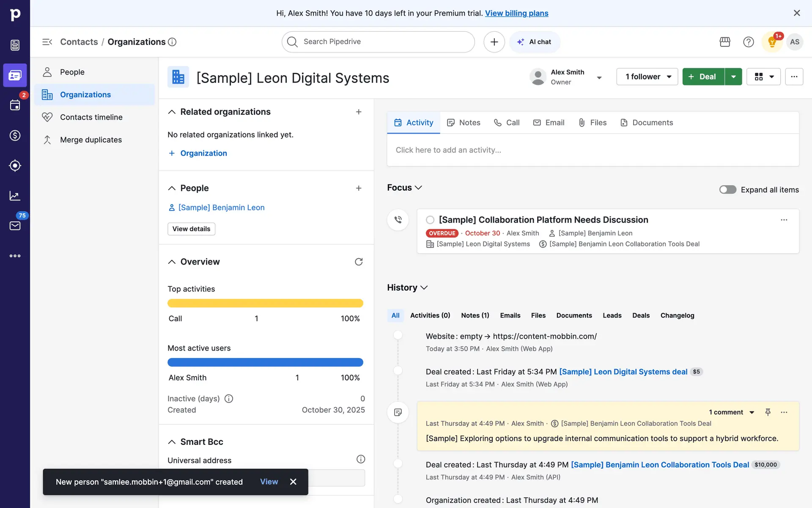812x508 pixels.
Task: Open the Activities calendar icon in sidebar
Action: pos(15,105)
